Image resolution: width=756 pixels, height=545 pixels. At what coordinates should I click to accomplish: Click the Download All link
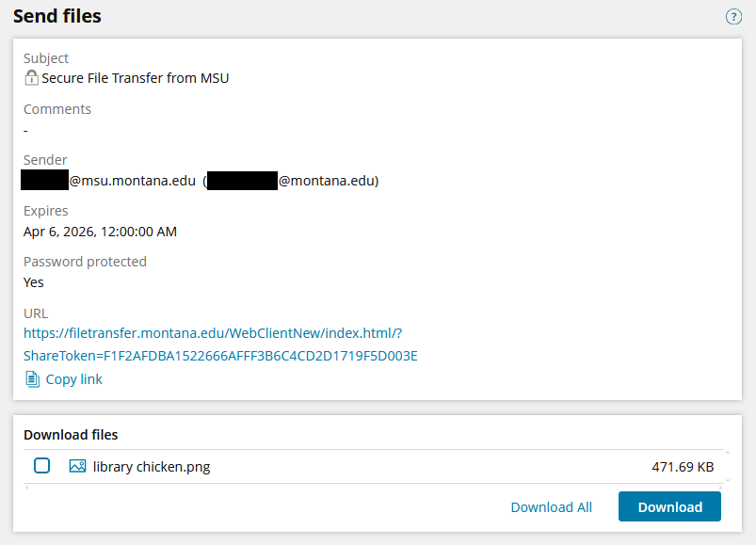pyautogui.click(x=551, y=506)
